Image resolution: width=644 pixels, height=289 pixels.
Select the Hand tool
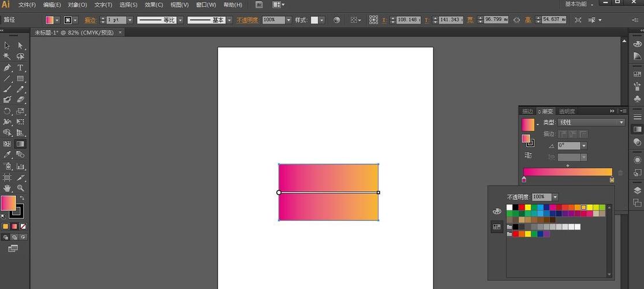point(7,188)
